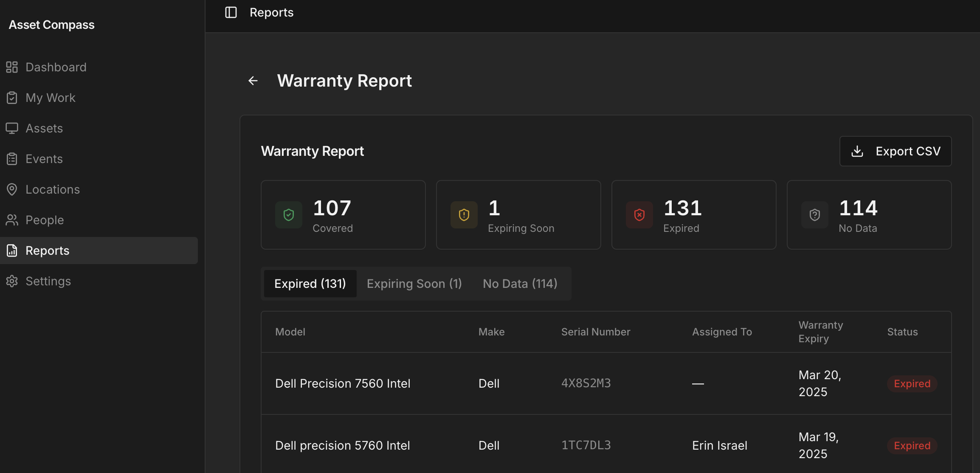Click the download icon in Export CSV
This screenshot has height=473, width=980.
(x=857, y=151)
